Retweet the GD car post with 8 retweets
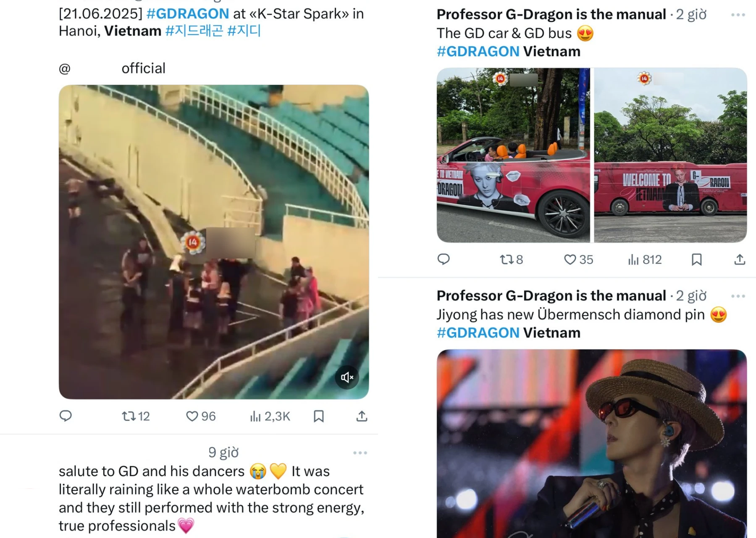 click(511, 259)
